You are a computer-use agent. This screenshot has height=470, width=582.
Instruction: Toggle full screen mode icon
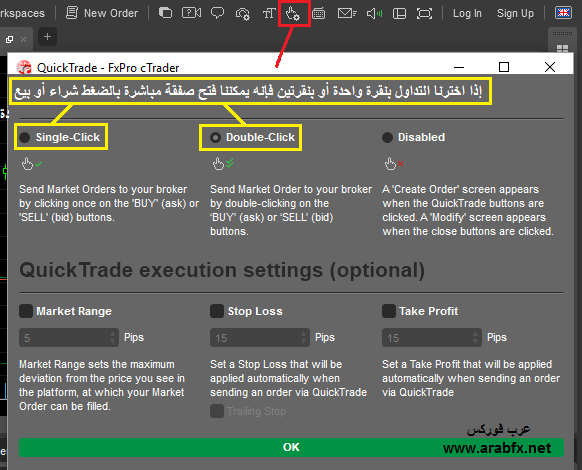(x=424, y=14)
